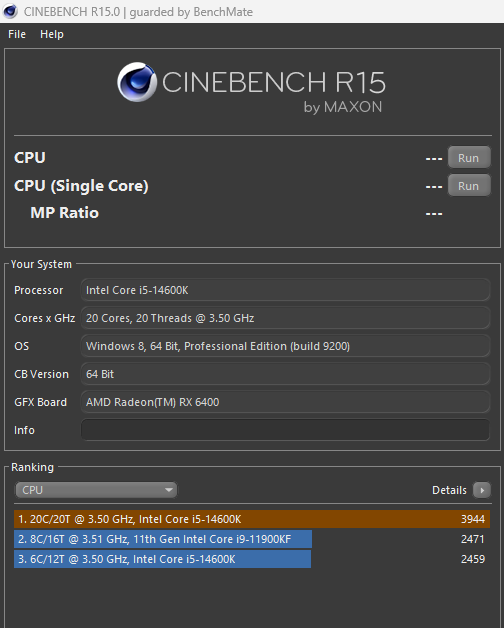Click the Details arrow button
This screenshot has height=628, width=504.
pos(482,490)
